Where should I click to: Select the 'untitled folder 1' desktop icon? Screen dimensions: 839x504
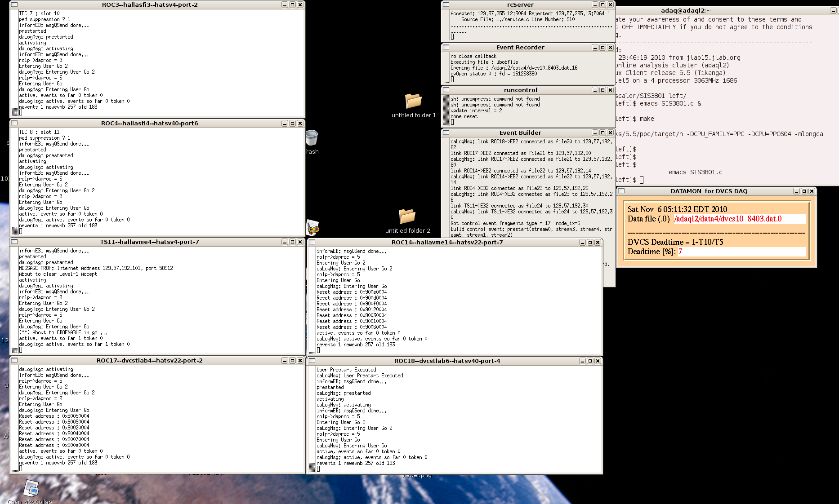pyautogui.click(x=414, y=106)
